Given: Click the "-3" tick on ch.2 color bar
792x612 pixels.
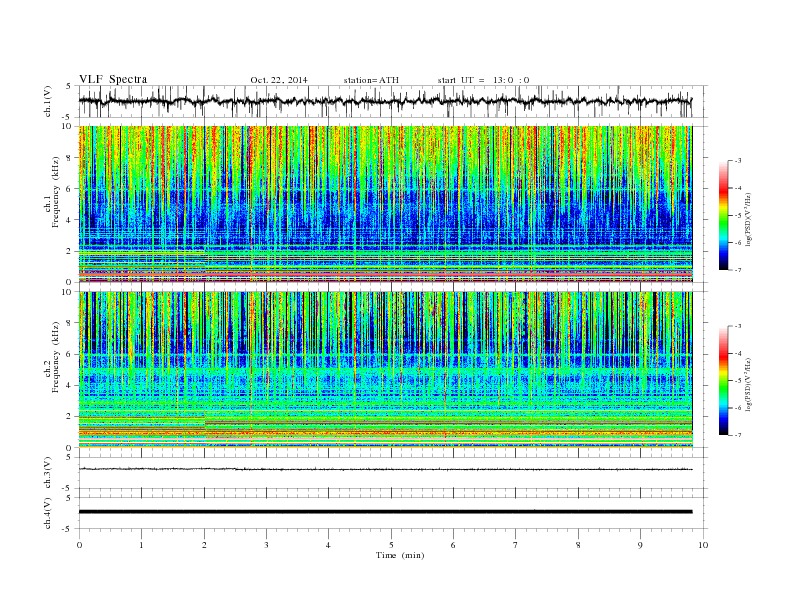Looking at the screenshot, I should click(x=738, y=326).
